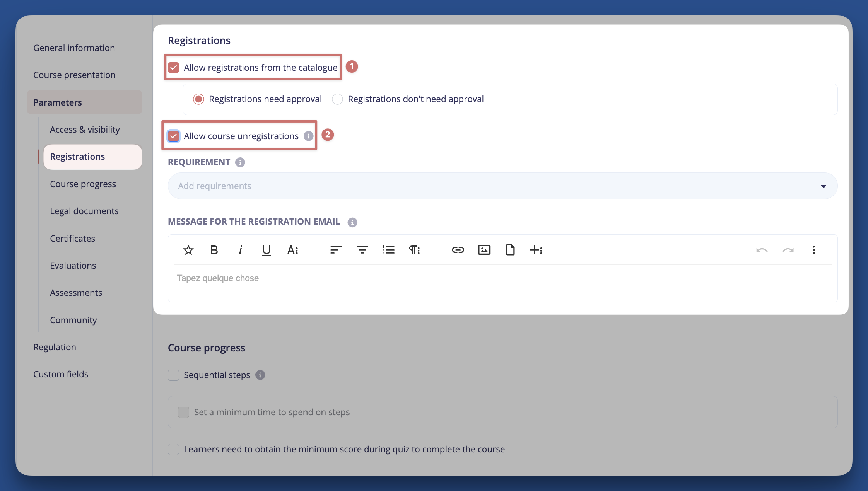
Task: Open General information in the sidebar
Action: (74, 48)
